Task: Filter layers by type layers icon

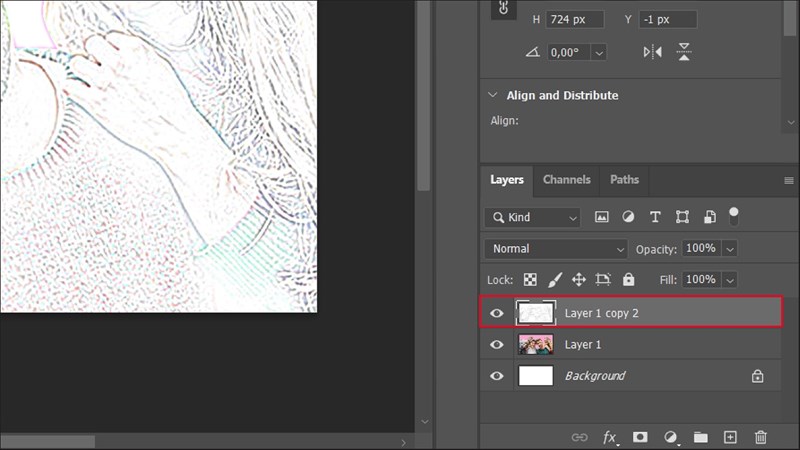Action: pos(655,217)
